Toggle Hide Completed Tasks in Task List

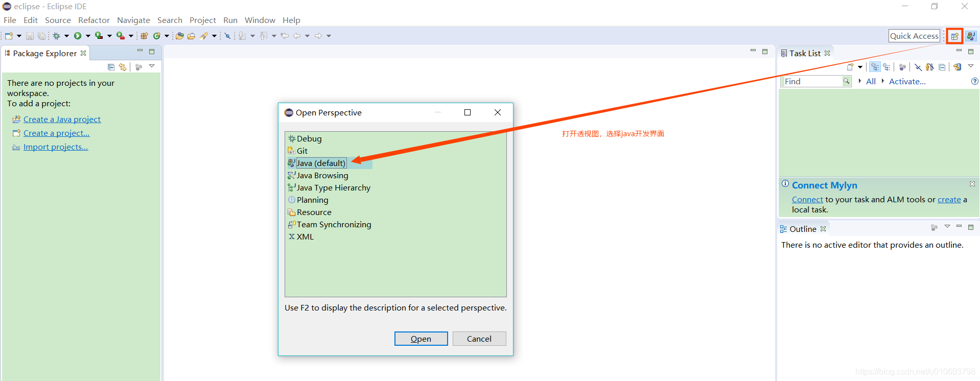coord(918,67)
